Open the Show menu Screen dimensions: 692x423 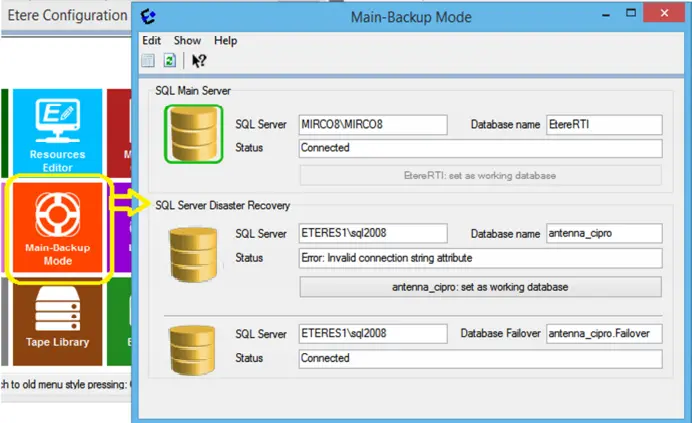point(187,41)
